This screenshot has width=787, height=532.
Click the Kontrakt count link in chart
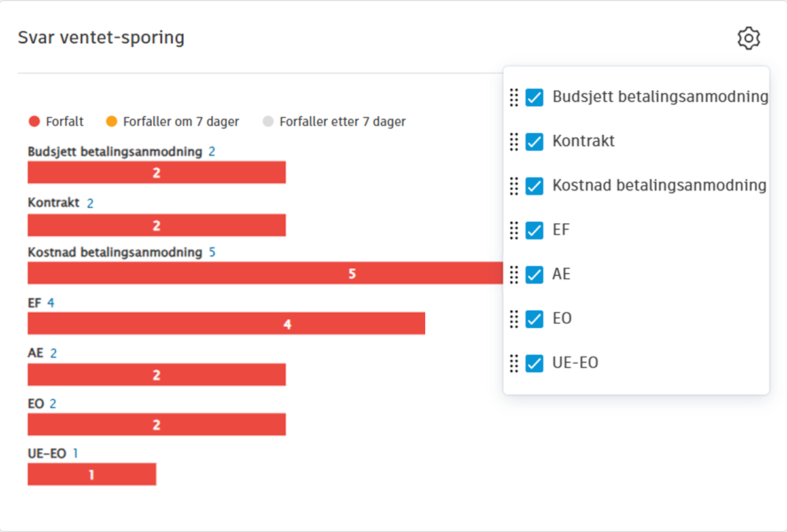90,204
